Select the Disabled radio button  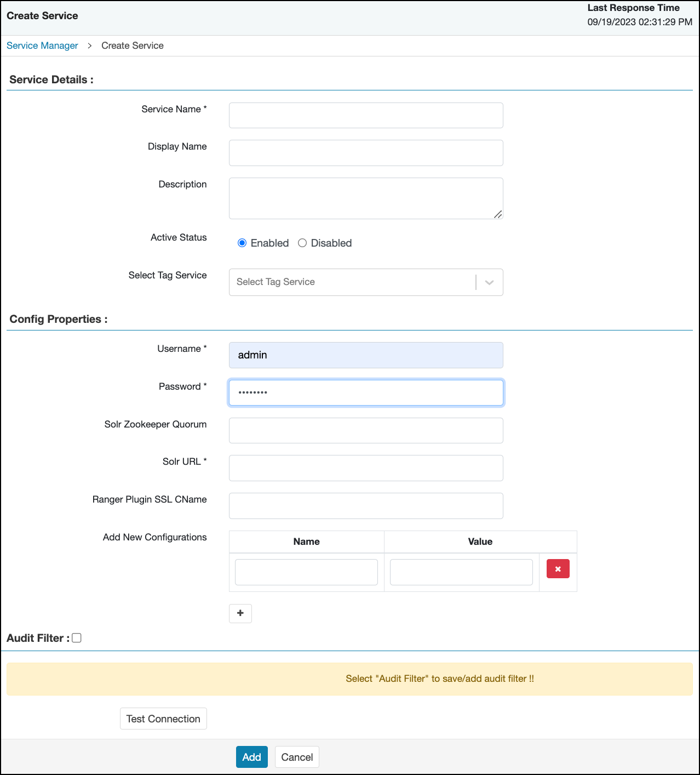(x=302, y=243)
